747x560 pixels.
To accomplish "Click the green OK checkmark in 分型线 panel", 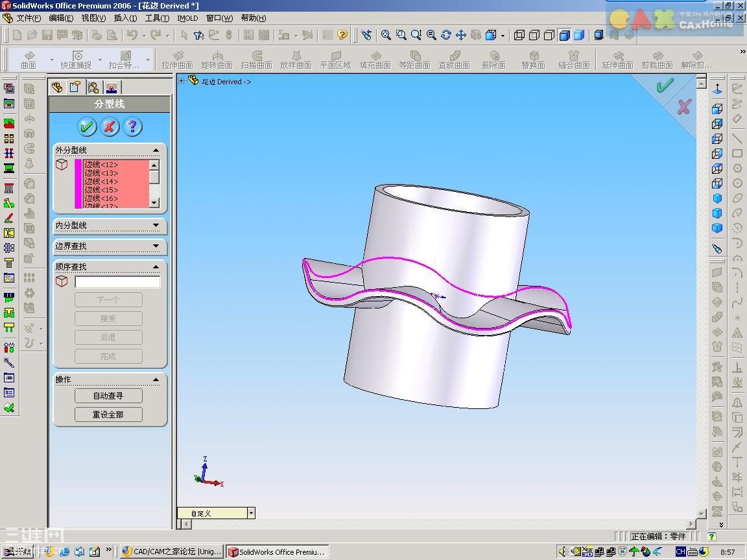I will [87, 126].
